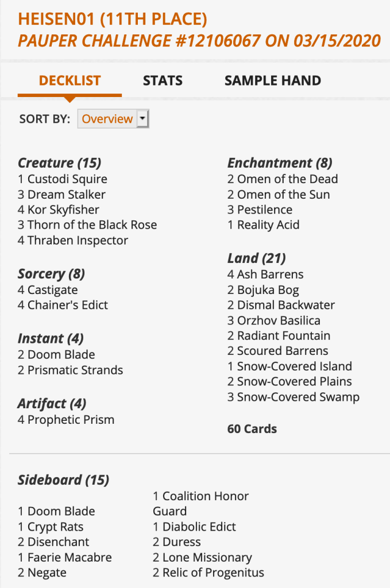Open the Snow-Covered Swamp card link
This screenshot has height=588, width=390.
298,397
